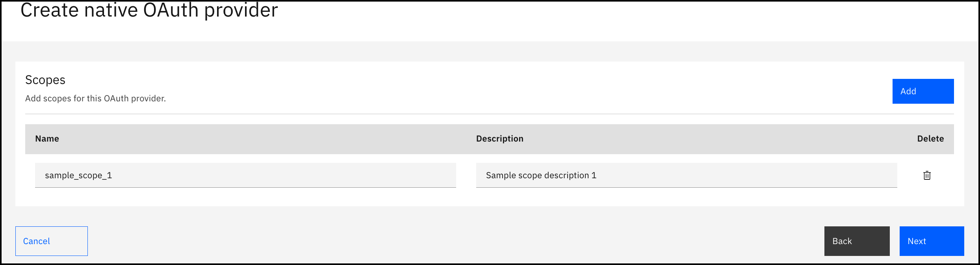Click the "Add scopes for this OAuth provider" text

pos(95,99)
